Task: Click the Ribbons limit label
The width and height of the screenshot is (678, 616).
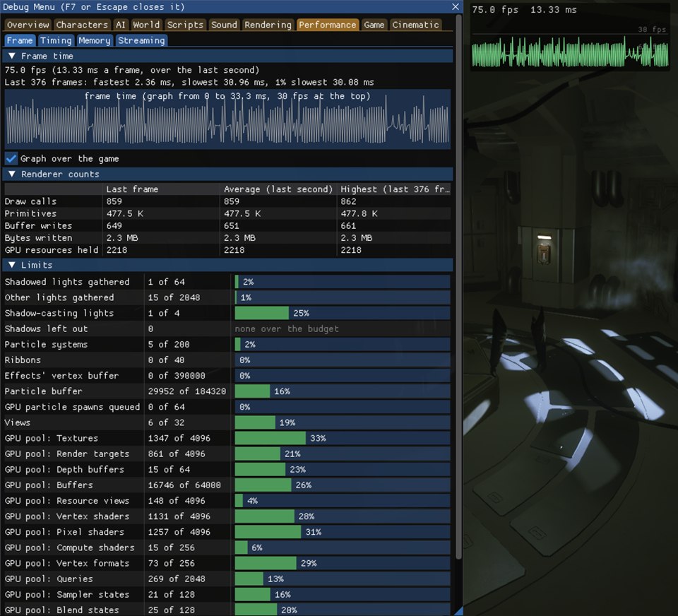Action: (x=23, y=360)
